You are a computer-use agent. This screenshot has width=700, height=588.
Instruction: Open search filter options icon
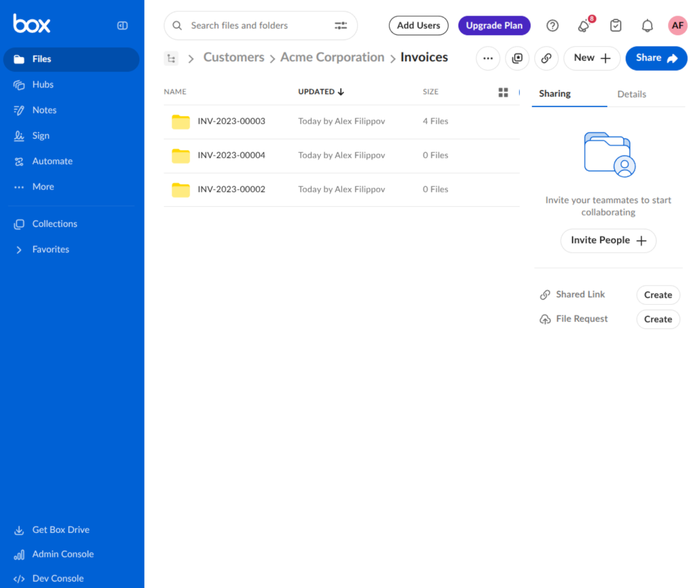341,25
